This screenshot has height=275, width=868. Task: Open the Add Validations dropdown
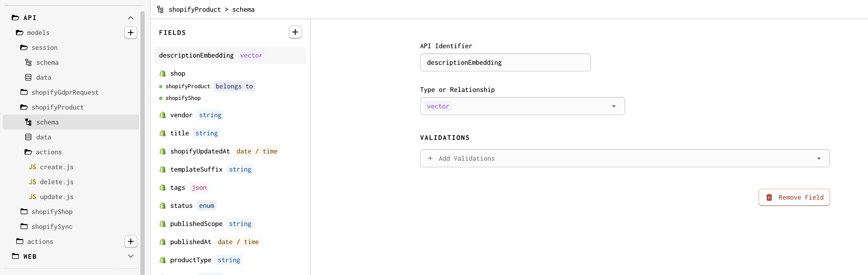pos(625,158)
